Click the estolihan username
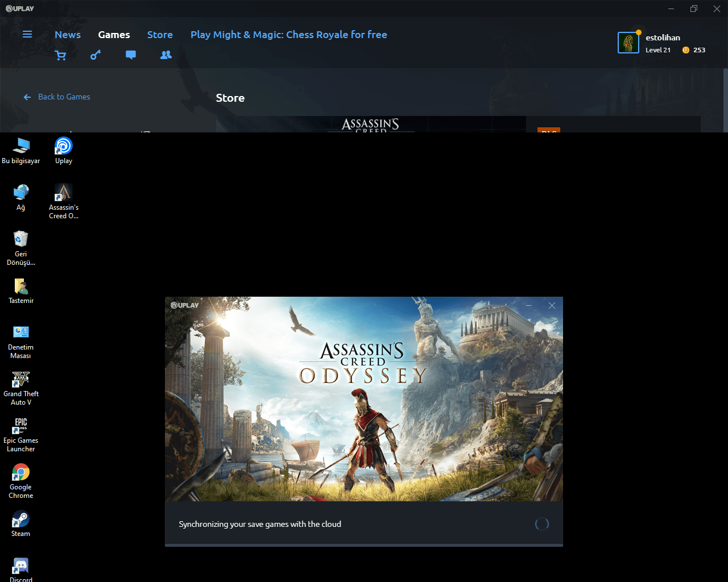This screenshot has height=582, width=728. 663,38
